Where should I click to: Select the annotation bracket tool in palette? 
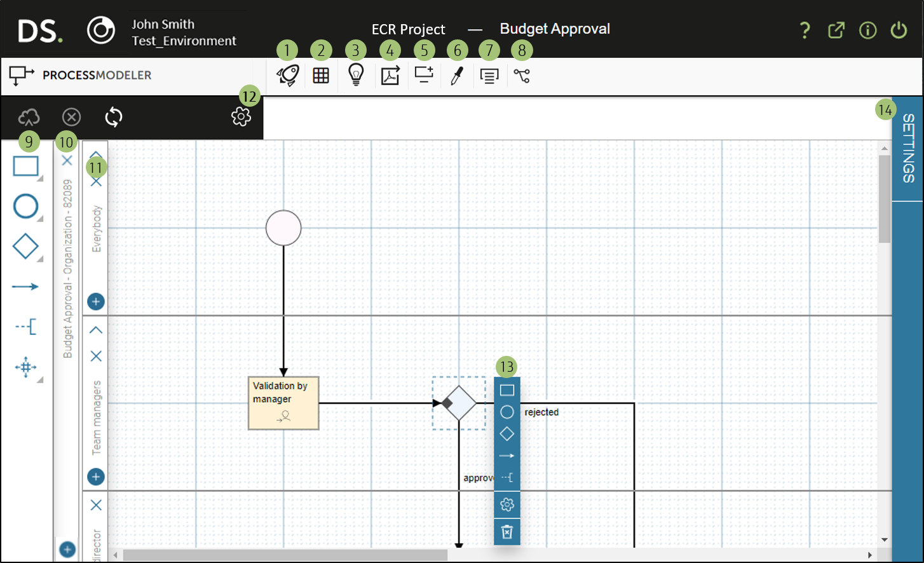point(26,327)
